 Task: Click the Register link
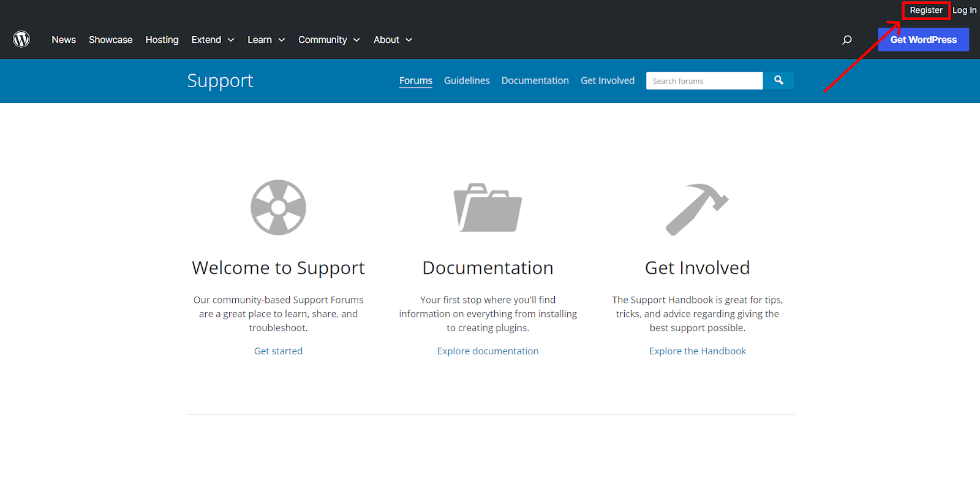[x=926, y=10]
